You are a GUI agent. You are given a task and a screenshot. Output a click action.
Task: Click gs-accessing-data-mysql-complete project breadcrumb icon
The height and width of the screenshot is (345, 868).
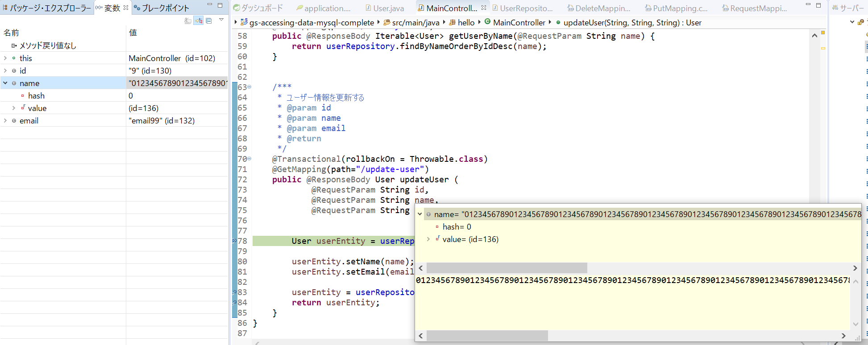(244, 22)
